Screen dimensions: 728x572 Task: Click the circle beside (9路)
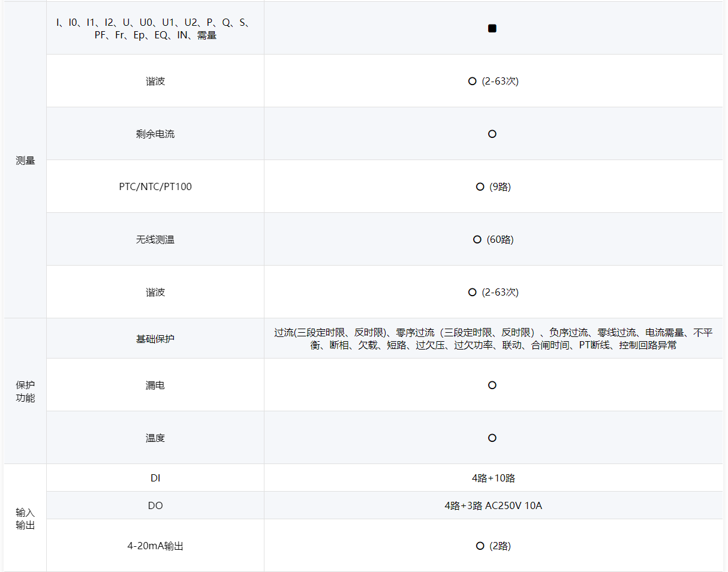pos(480,187)
